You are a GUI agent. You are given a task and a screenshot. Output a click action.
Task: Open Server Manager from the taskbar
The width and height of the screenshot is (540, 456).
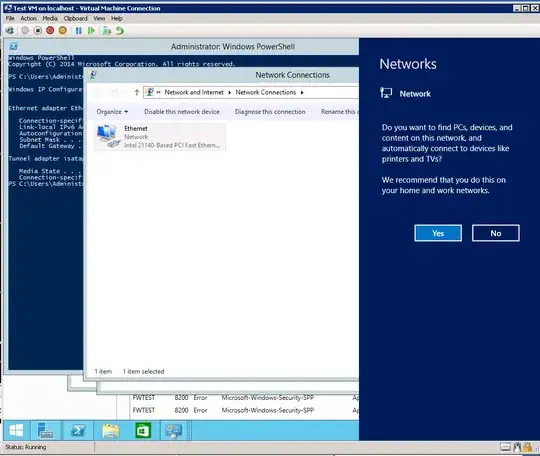(45, 430)
